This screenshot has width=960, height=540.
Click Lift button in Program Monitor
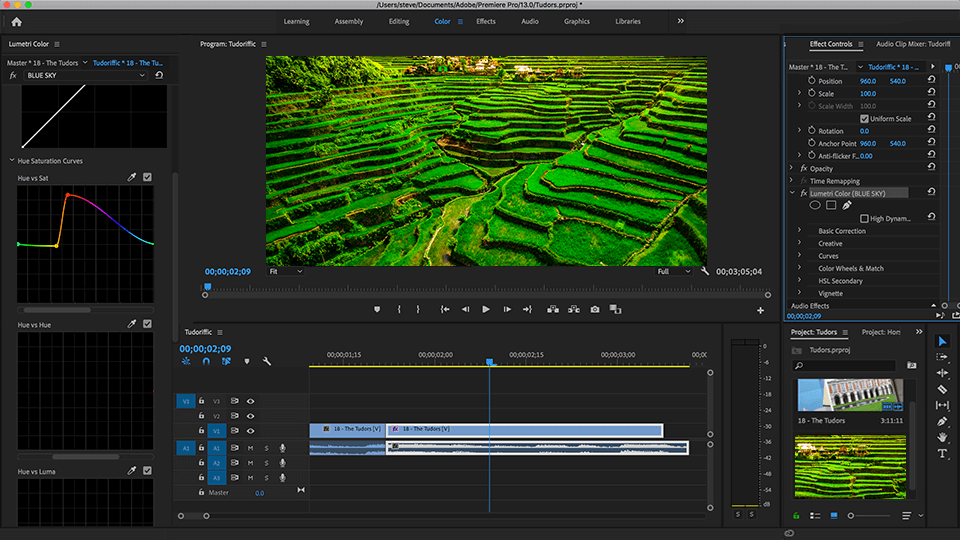pos(553,310)
